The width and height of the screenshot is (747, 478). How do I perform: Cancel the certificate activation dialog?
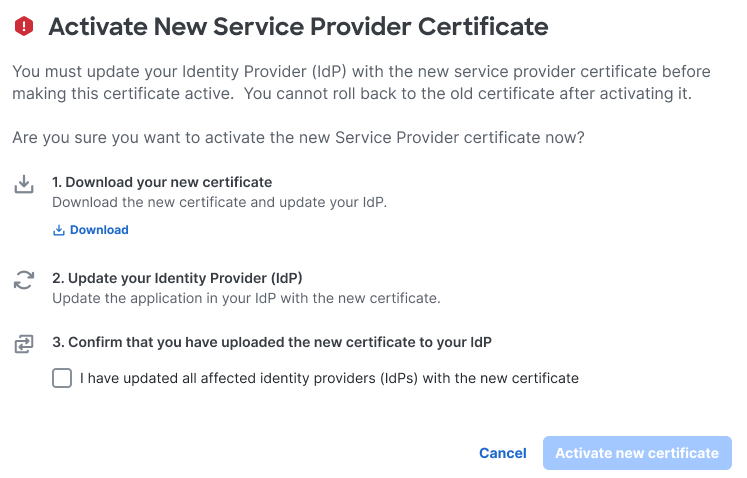click(x=503, y=453)
